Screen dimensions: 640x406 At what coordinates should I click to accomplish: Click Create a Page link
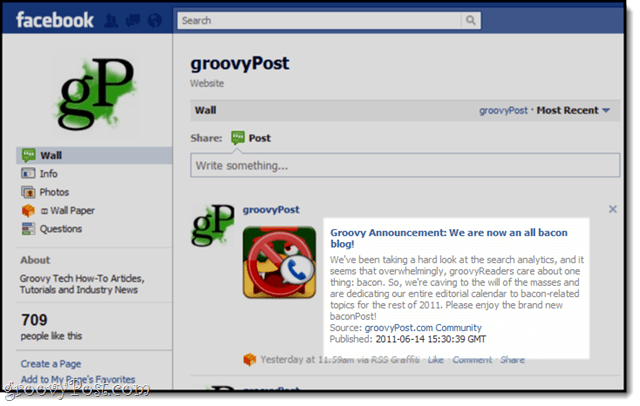(x=51, y=364)
